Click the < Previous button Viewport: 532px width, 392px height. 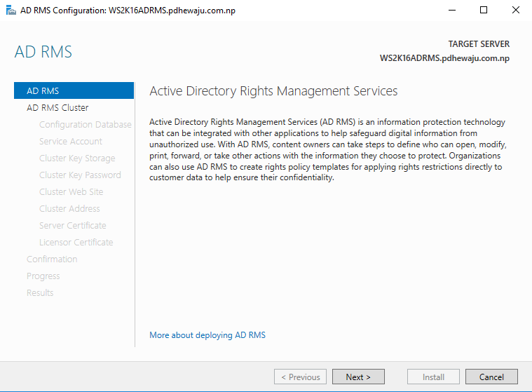(x=300, y=377)
